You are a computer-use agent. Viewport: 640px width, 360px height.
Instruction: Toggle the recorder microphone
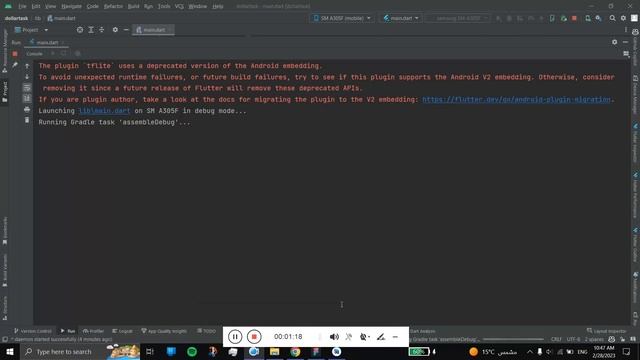[349, 337]
